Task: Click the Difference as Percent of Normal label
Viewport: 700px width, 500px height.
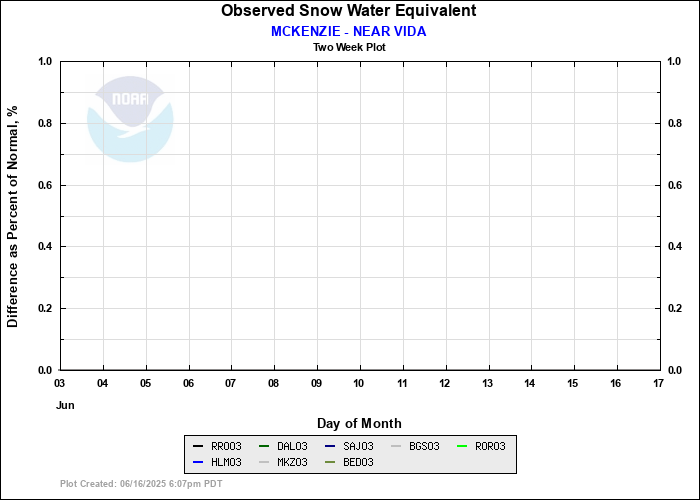Action: [12, 216]
